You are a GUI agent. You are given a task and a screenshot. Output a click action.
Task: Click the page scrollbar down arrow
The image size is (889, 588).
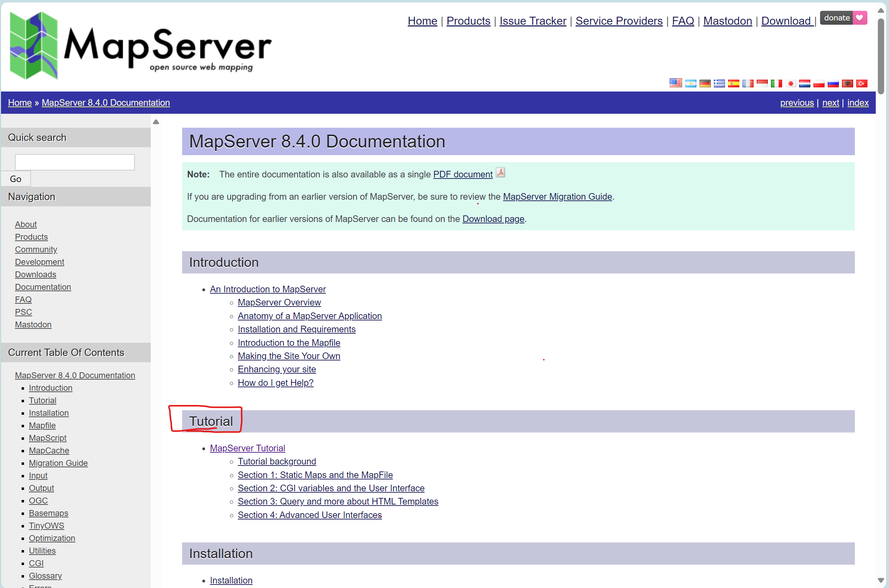pyautogui.click(x=881, y=580)
